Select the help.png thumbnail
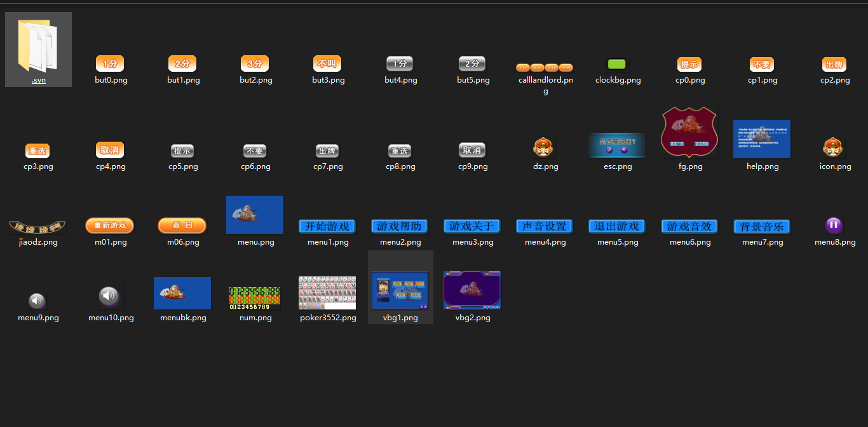 coord(761,139)
